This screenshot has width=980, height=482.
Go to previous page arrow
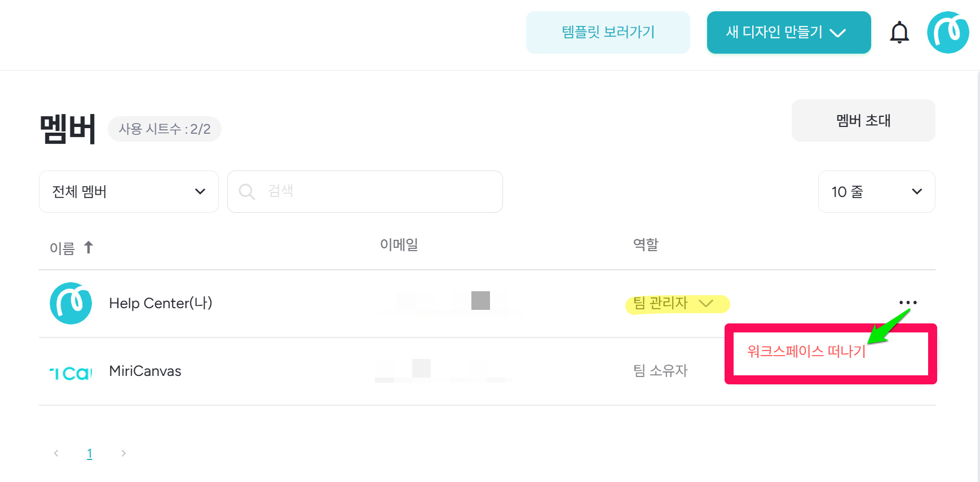[x=56, y=453]
